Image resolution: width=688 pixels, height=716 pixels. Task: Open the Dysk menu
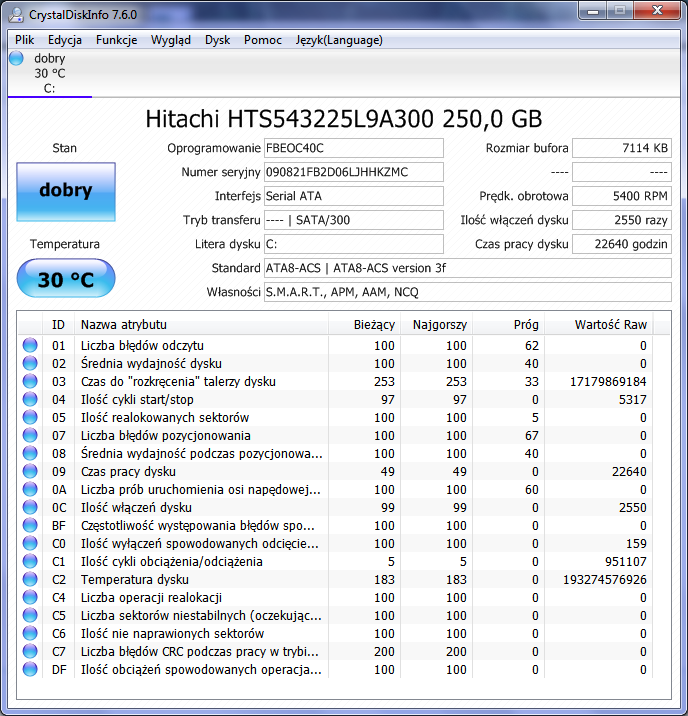click(x=217, y=40)
